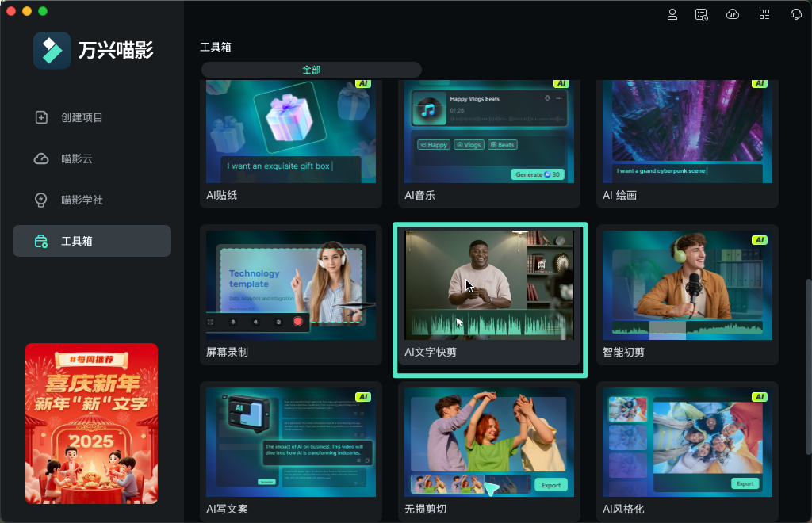Switch to 喵影学社 in the sidebar
The height and width of the screenshot is (523, 812).
pyautogui.click(x=40, y=200)
